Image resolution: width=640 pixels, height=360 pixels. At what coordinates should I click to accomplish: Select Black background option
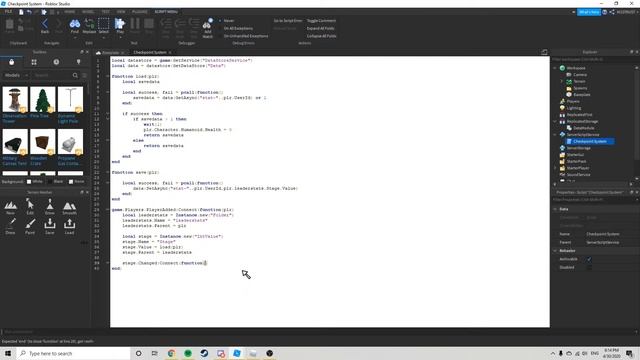(50, 182)
